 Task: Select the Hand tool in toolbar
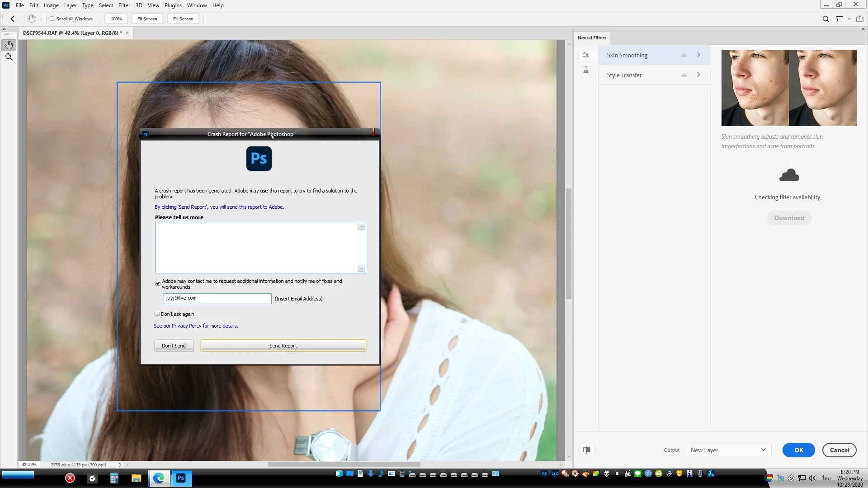coord(9,45)
